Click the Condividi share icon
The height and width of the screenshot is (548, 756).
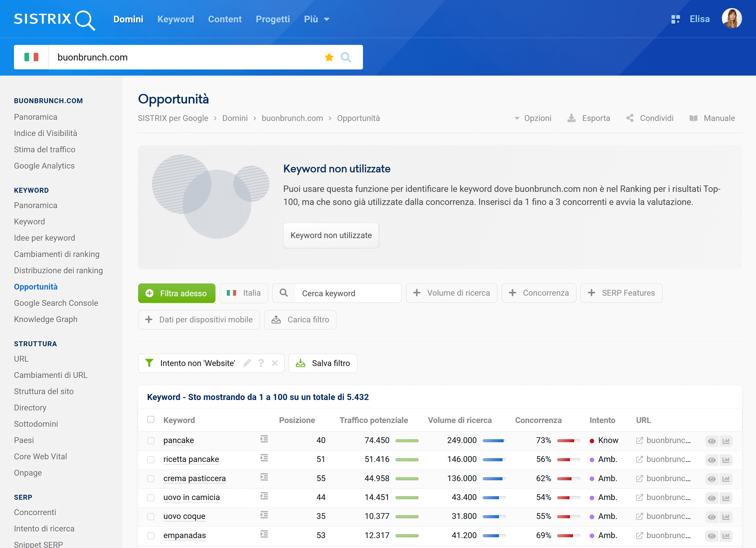tap(630, 118)
